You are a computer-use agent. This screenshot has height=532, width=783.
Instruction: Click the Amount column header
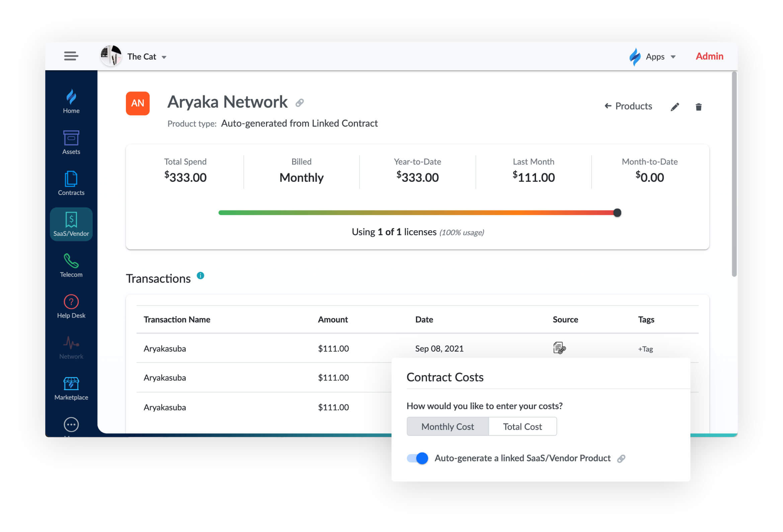pos(333,320)
